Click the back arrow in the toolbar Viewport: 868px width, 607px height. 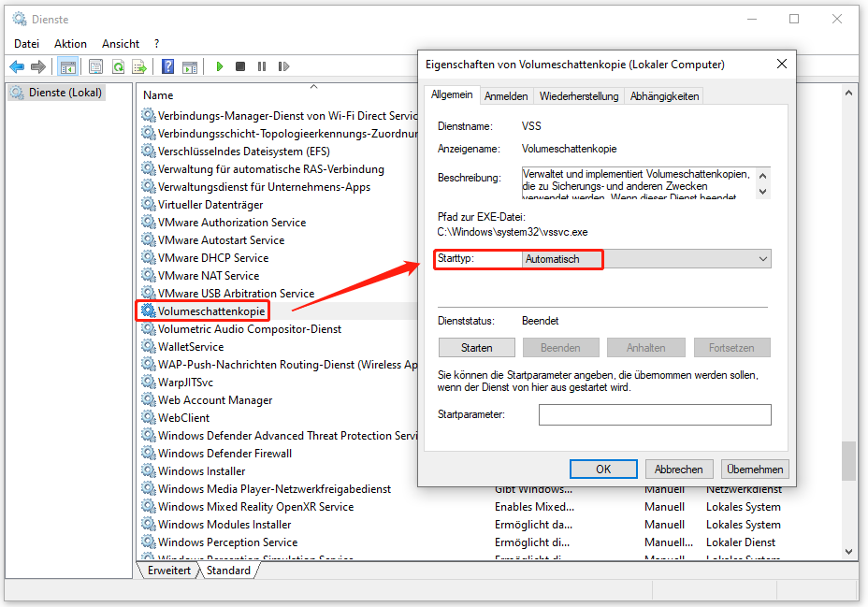(x=17, y=66)
